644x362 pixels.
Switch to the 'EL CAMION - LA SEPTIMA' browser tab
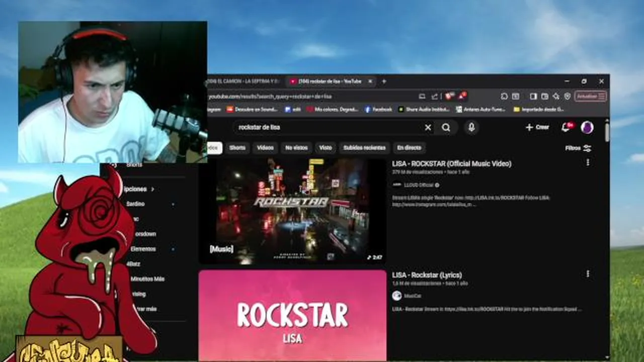[244, 81]
